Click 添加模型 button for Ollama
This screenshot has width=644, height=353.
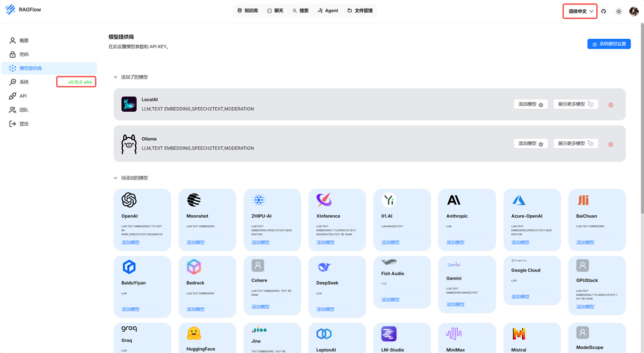coord(531,143)
